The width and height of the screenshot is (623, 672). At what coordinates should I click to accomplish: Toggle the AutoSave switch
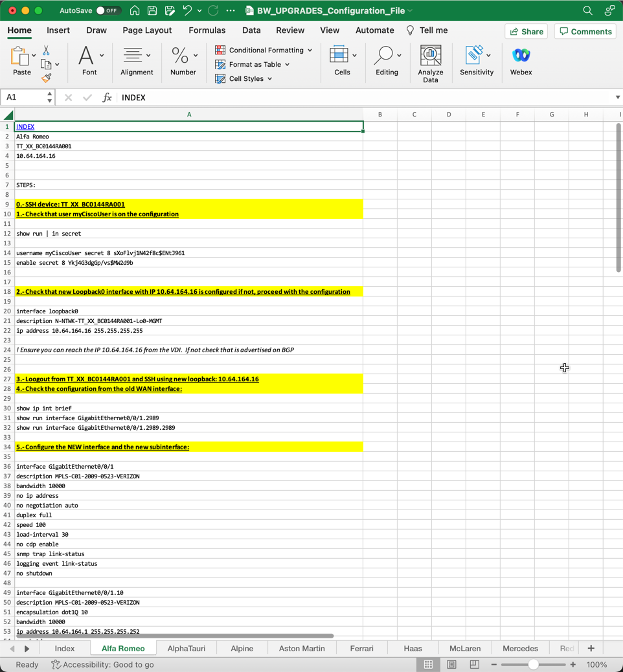pyautogui.click(x=109, y=11)
